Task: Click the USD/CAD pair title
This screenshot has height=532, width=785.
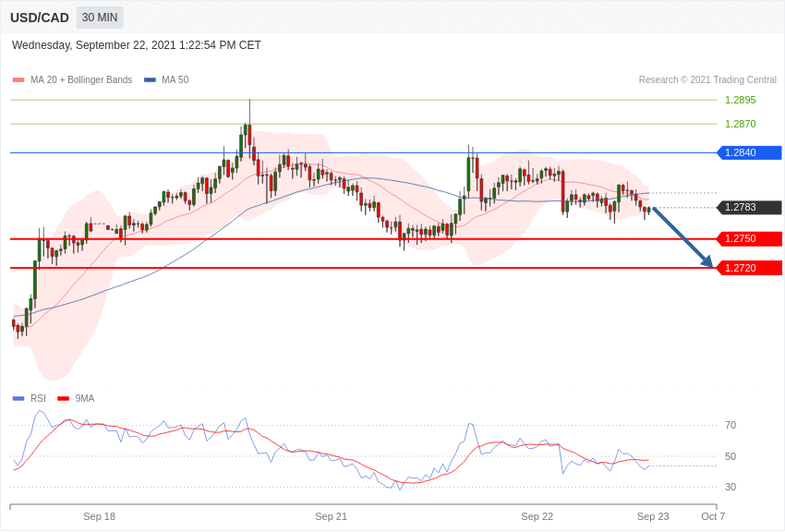Action: pyautogui.click(x=40, y=18)
